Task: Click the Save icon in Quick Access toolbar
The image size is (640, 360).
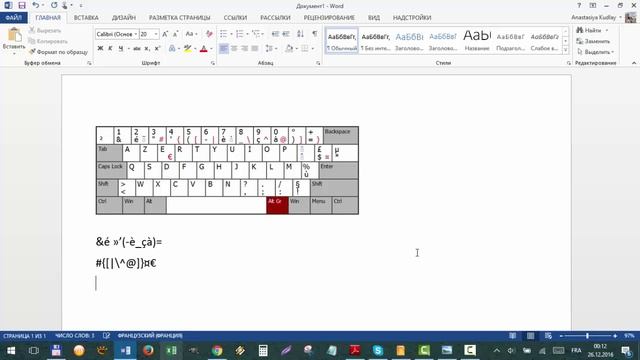Action: click(x=22, y=6)
